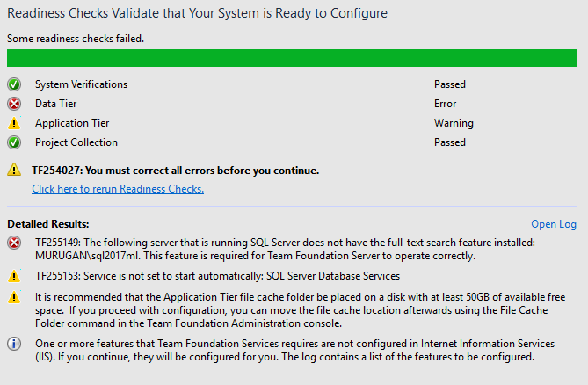Click the Project Collection passed checkmark icon

click(x=13, y=142)
